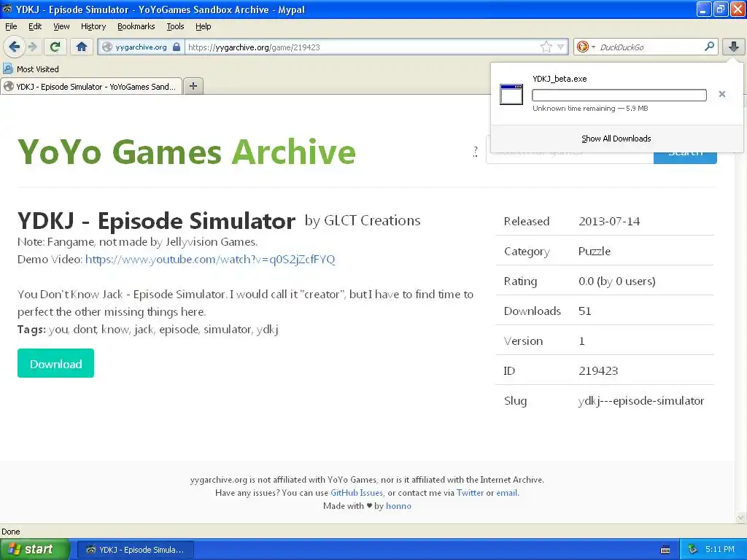Reload the page with the refresh icon
The image size is (747, 560).
coord(55,47)
